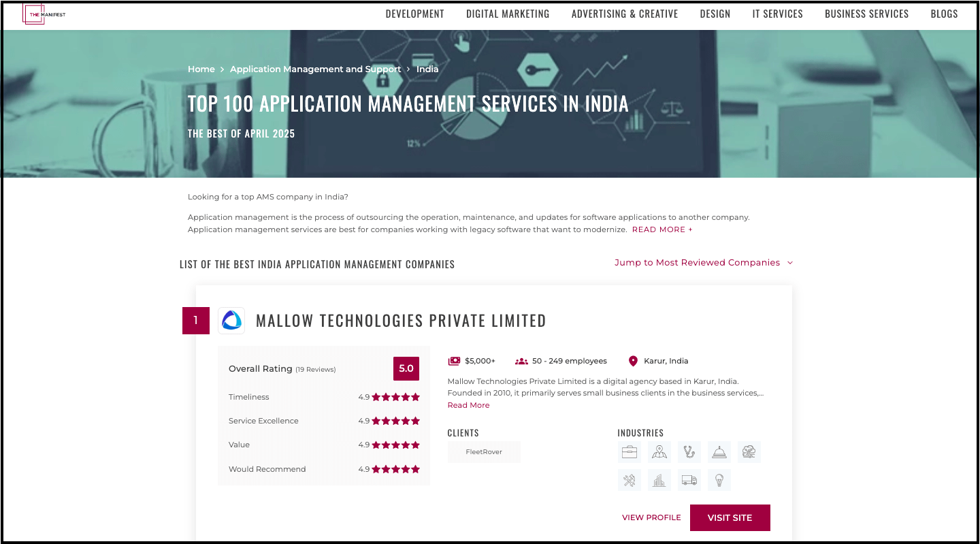This screenshot has width=980, height=544.
Task: Click the India breadcrumb
Action: point(427,69)
